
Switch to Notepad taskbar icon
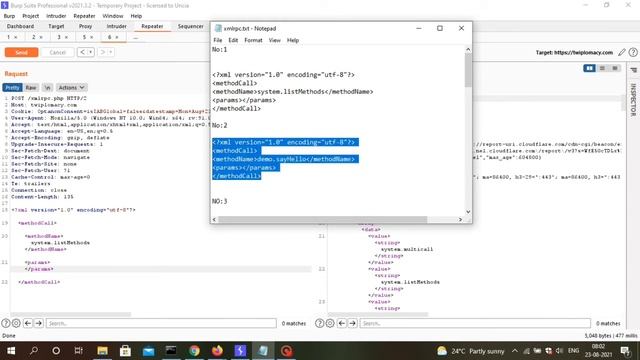263,351
